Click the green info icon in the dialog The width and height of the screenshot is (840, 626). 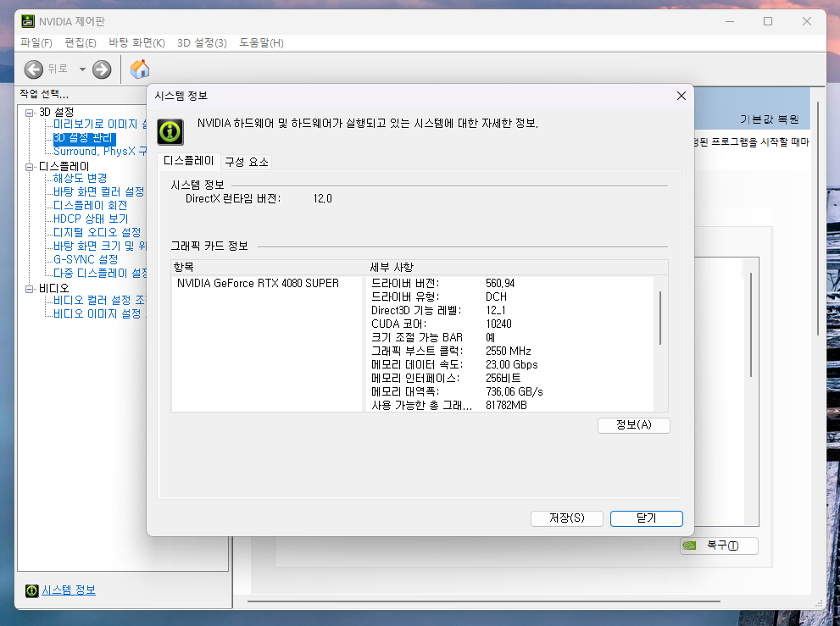click(x=170, y=132)
